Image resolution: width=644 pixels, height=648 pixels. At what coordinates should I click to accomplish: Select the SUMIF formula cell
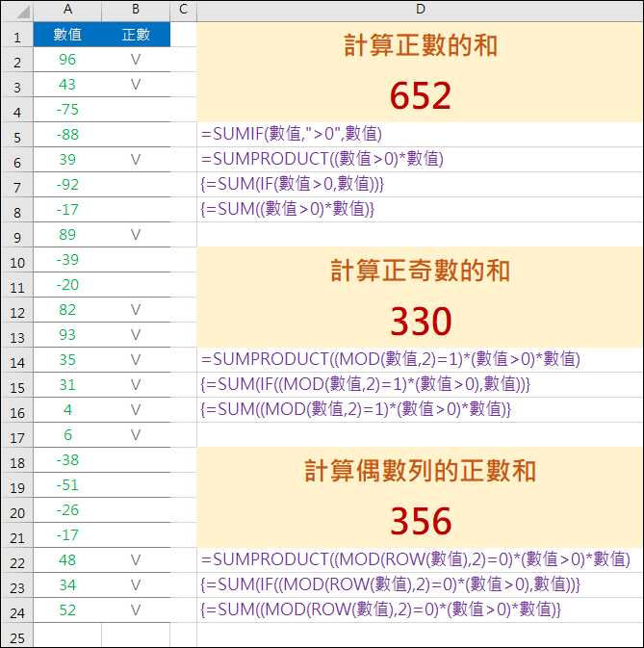pos(420,134)
